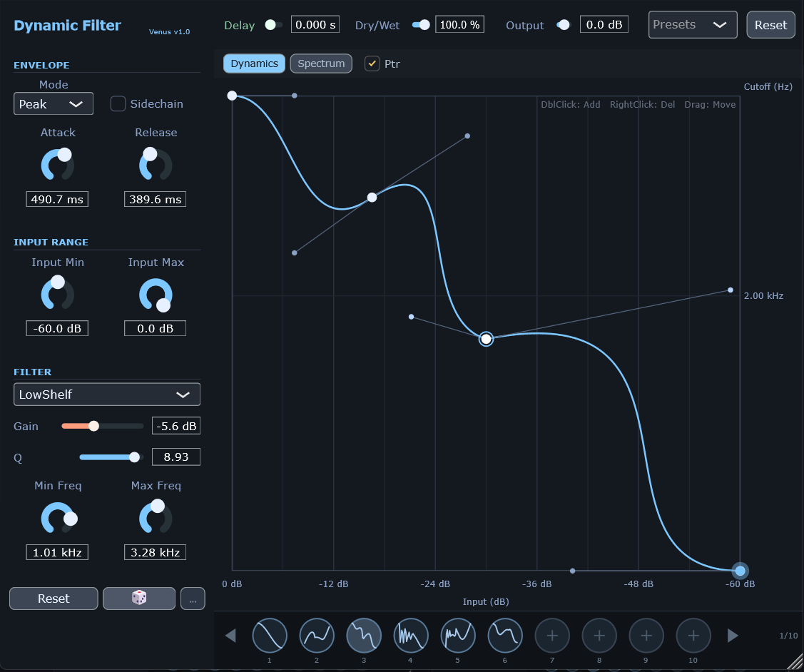Select curve preset slot 5
Screen dimensions: 804x672
(x=458, y=636)
